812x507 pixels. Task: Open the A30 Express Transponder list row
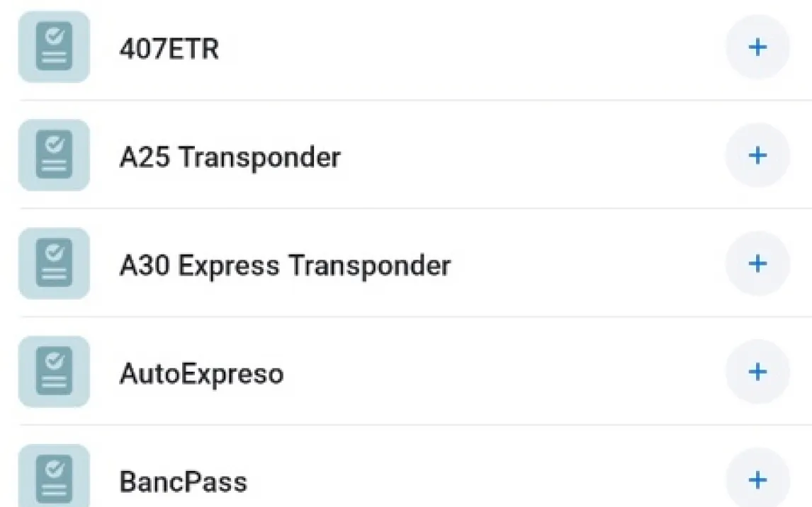567,266
